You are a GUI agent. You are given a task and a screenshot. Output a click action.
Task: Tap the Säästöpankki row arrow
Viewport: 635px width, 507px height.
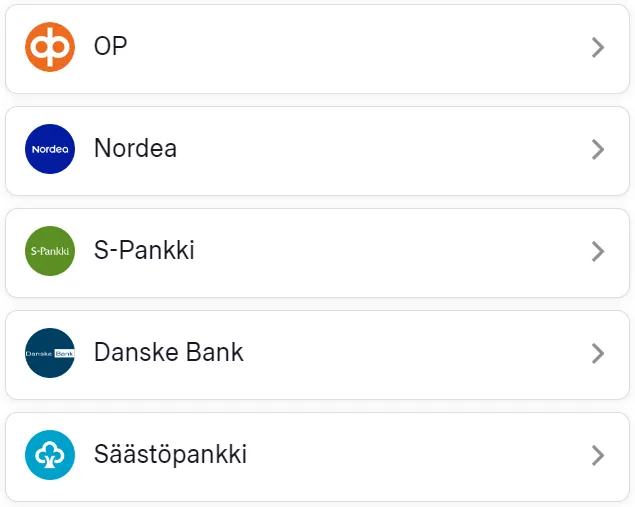pos(598,455)
